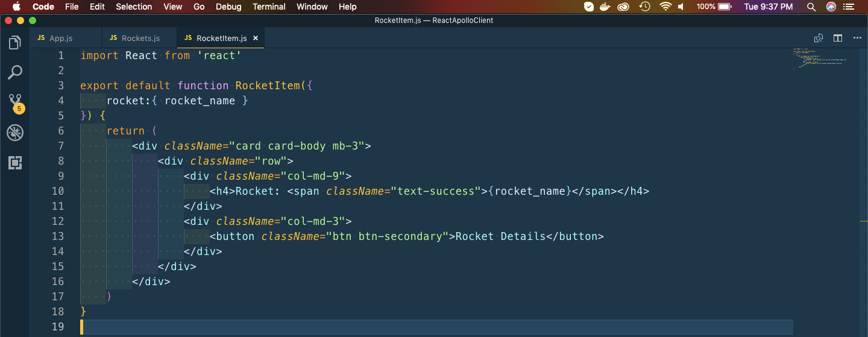Open the More Actions ellipsis menu

(857, 38)
